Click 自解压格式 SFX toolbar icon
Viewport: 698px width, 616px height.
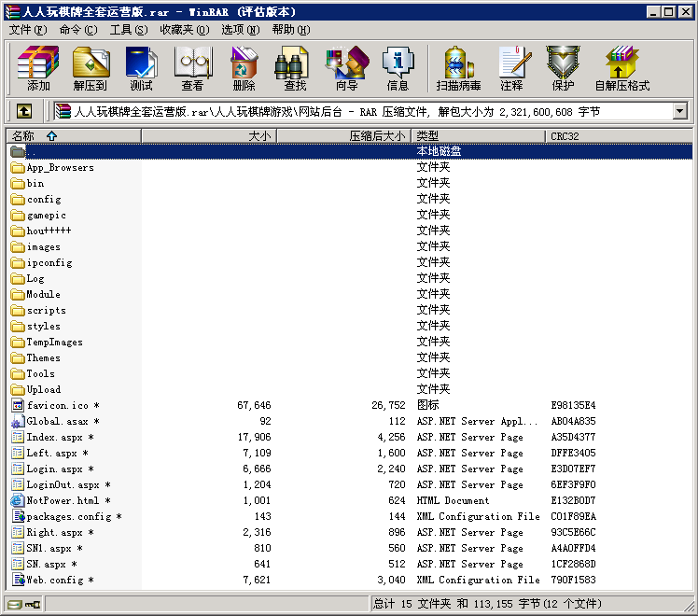(x=622, y=68)
